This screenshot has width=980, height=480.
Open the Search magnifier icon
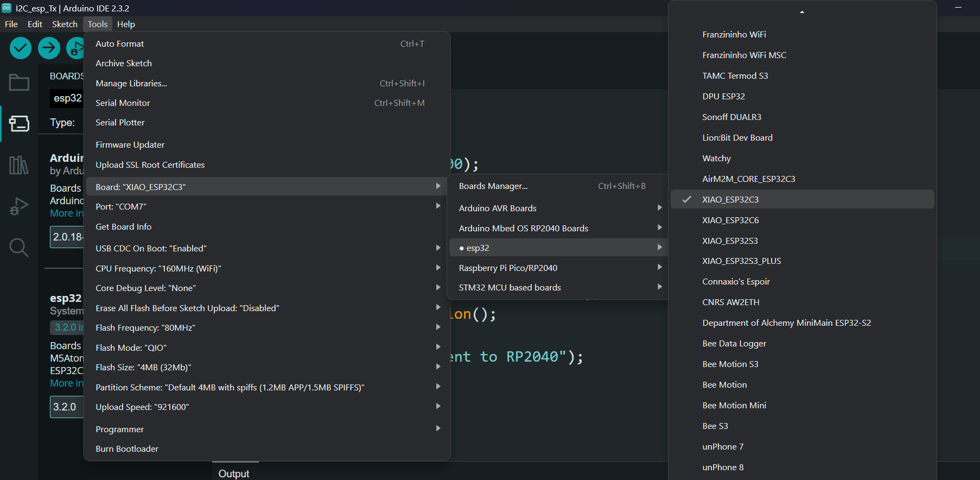(19, 248)
